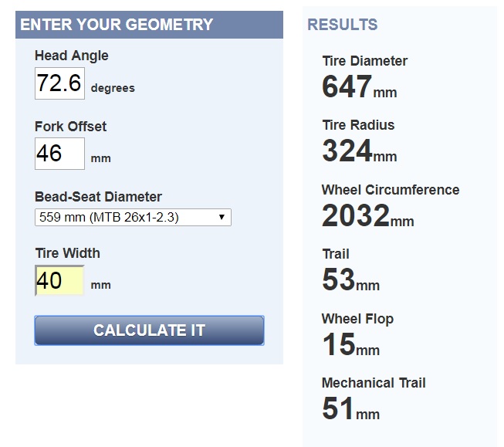504x447 pixels.
Task: Select the Fork Offset input box
Action: (x=59, y=154)
